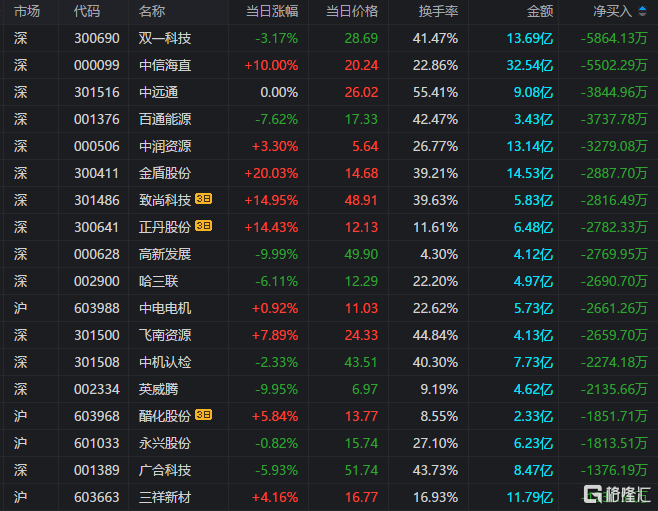Sort by 净买入 using the sort arrow icon
The width and height of the screenshot is (658, 511).
642,11
